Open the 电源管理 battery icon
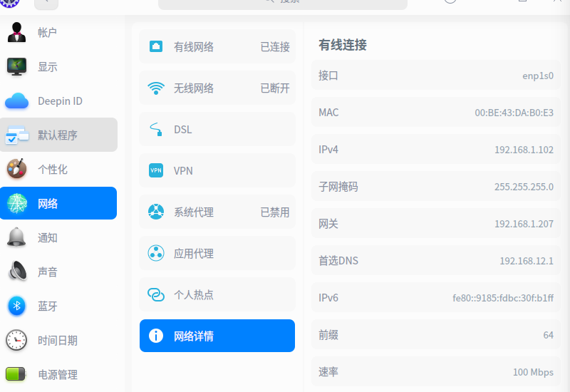The height and width of the screenshot is (392, 570). pyautogui.click(x=16, y=374)
